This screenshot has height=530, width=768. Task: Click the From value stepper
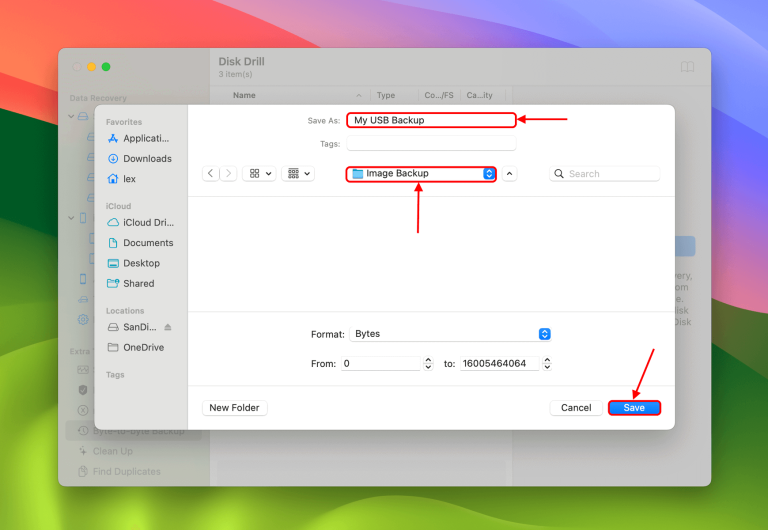(429, 364)
